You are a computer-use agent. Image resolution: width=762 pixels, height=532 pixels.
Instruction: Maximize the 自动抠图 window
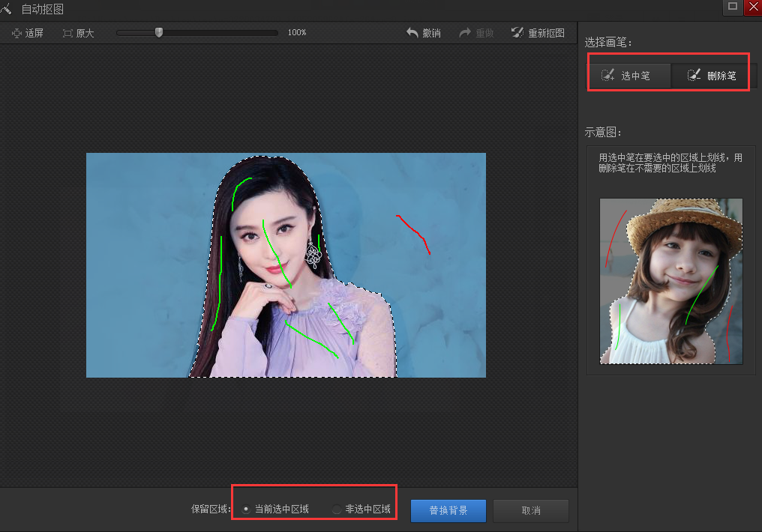point(733,7)
